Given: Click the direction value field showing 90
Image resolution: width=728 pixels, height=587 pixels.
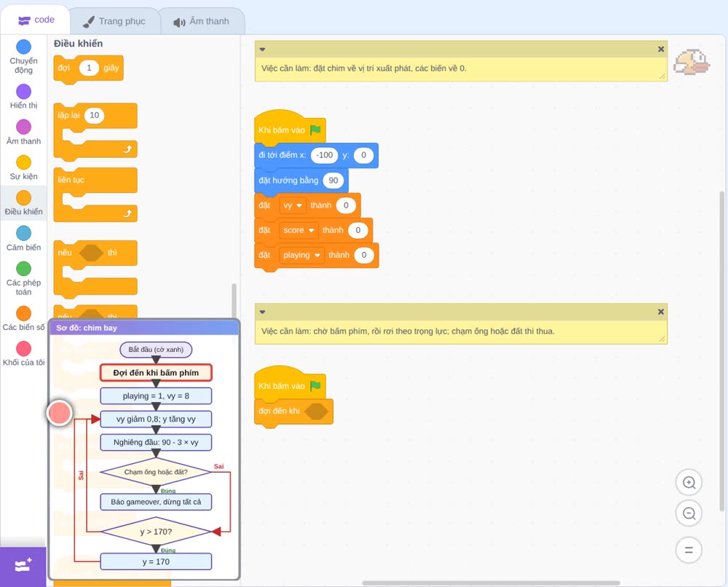Looking at the screenshot, I should pos(333,181).
